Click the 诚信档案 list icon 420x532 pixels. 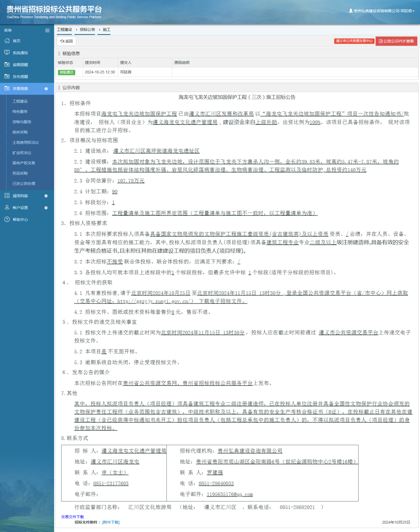click(x=7, y=196)
